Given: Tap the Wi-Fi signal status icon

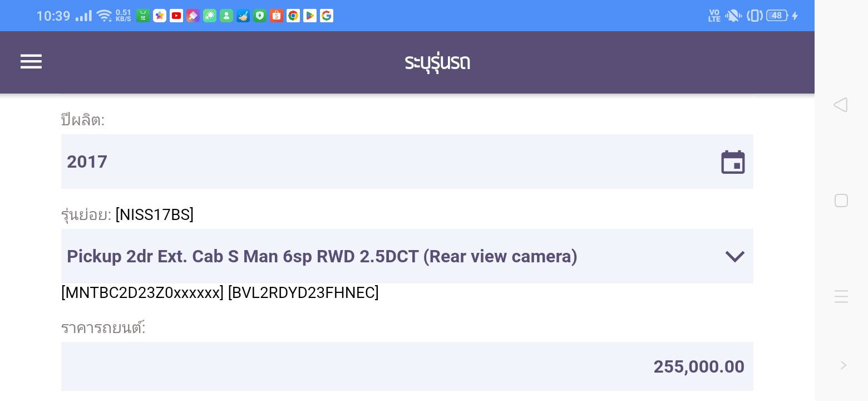Looking at the screenshot, I should point(104,16).
